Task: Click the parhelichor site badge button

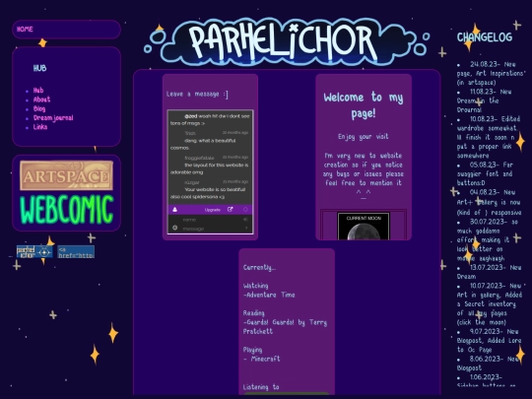Action: (34, 252)
